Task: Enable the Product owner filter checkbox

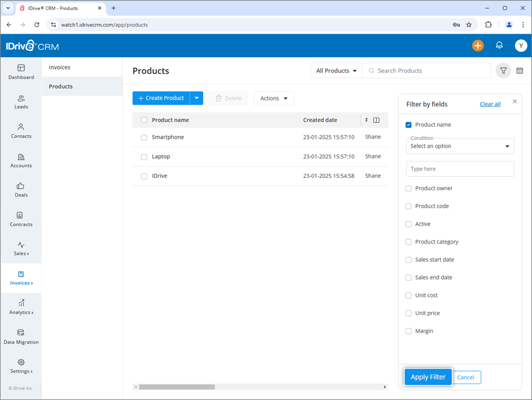Action: (x=408, y=188)
